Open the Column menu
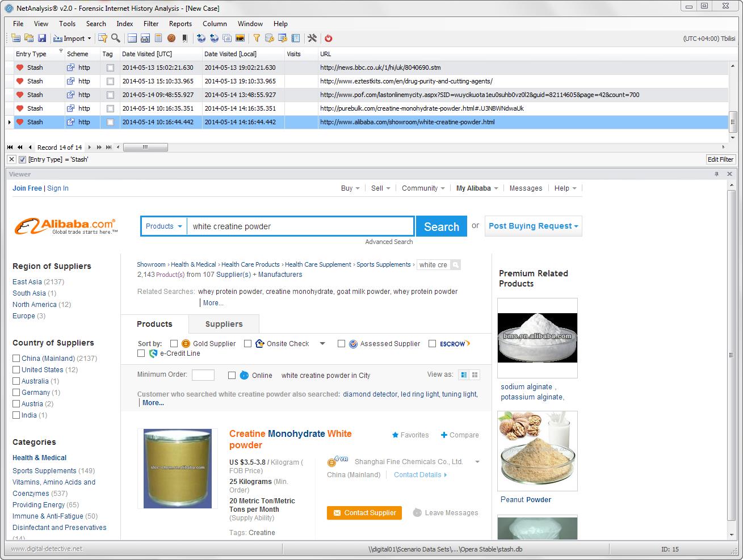Screen dimensions: 743x560 coord(215,24)
